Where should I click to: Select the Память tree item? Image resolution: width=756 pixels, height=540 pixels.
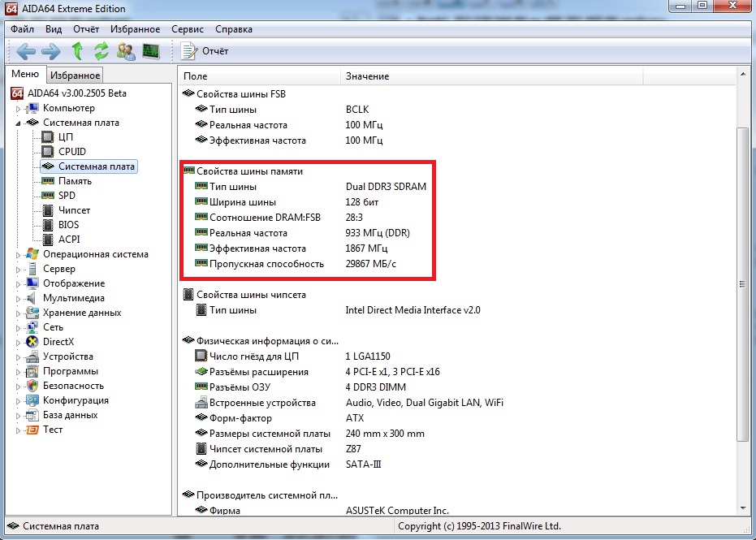pyautogui.click(x=75, y=181)
